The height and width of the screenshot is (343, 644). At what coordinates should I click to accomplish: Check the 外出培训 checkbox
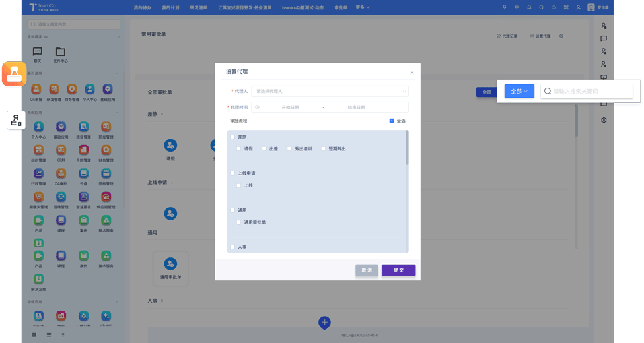pyautogui.click(x=289, y=149)
